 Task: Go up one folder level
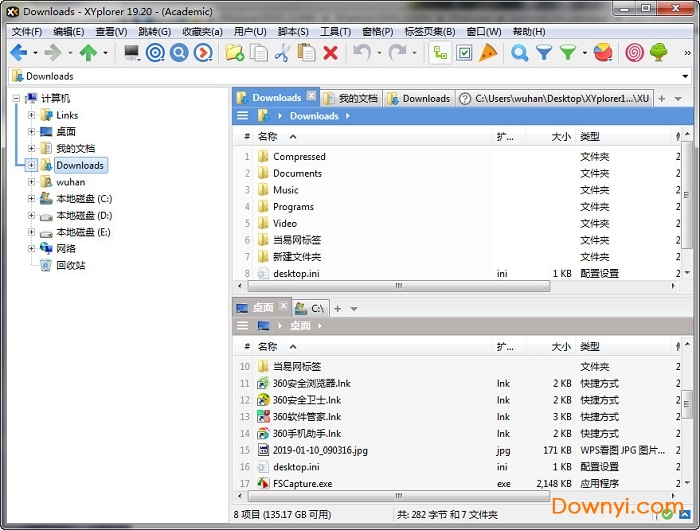pos(88,53)
